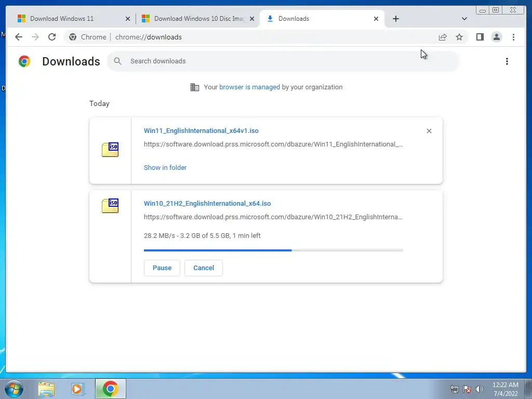Click the Chrome site info icon
Image resolution: width=532 pixels, height=399 pixels.
pos(73,37)
